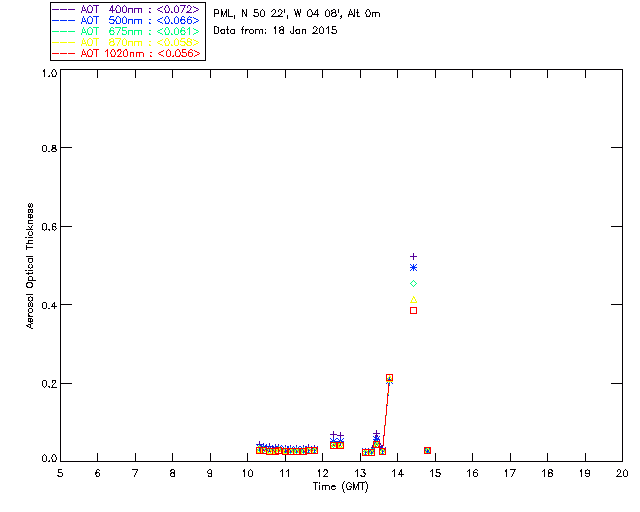
Task: Click the hour 8 x-axis label
Action: [173, 473]
